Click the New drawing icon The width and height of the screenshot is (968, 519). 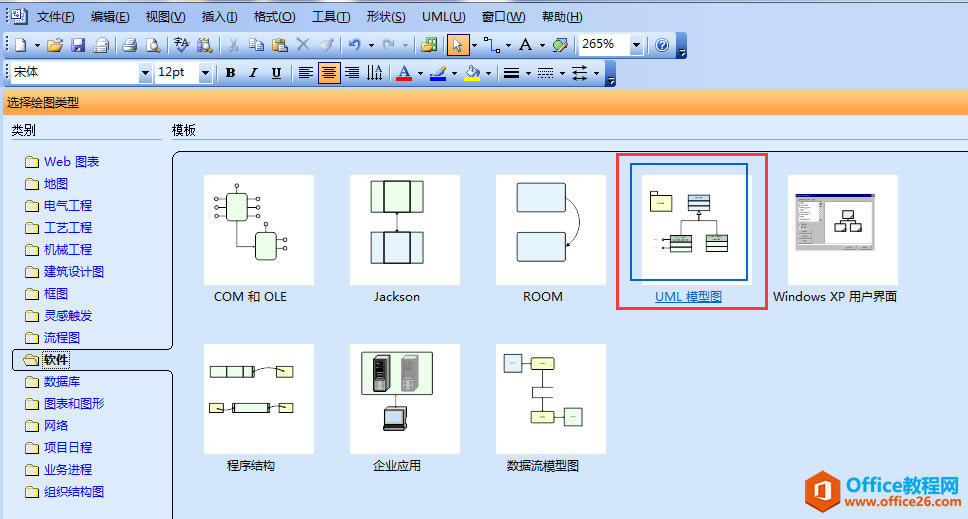(x=21, y=45)
